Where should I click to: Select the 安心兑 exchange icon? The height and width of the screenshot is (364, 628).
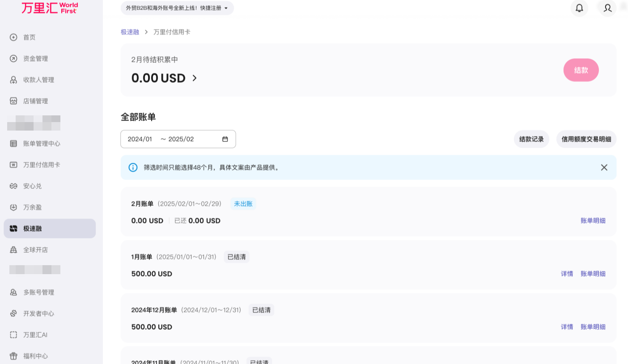pos(13,186)
